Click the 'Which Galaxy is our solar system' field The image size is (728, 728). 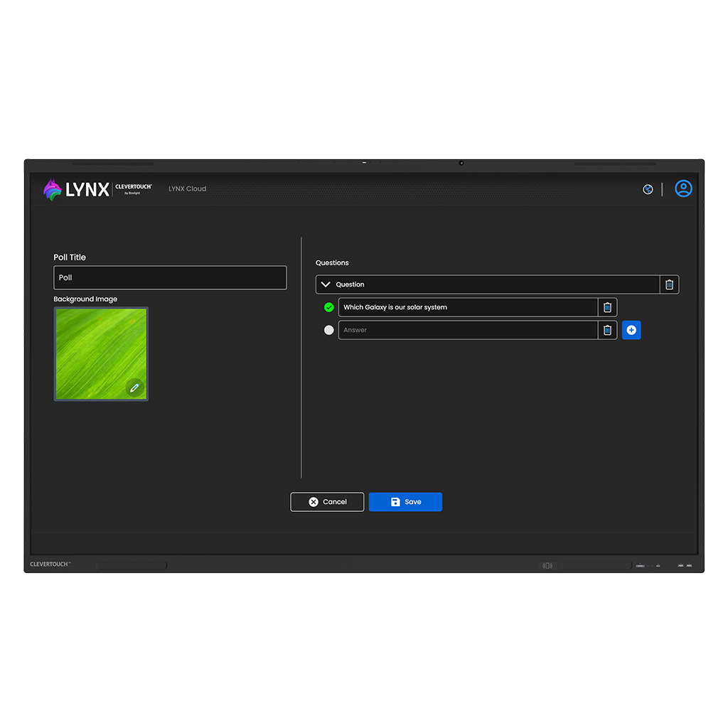point(467,307)
